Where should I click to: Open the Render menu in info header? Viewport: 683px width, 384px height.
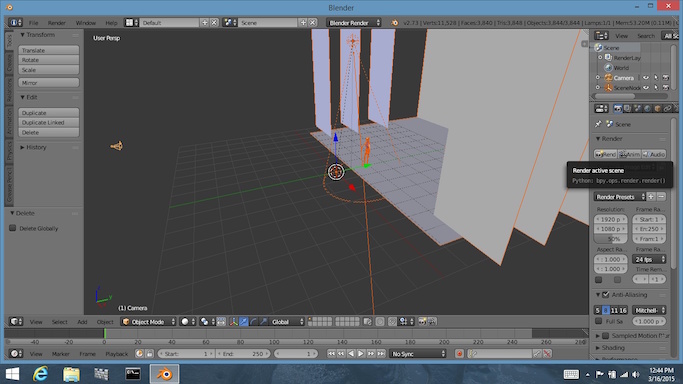57,23
